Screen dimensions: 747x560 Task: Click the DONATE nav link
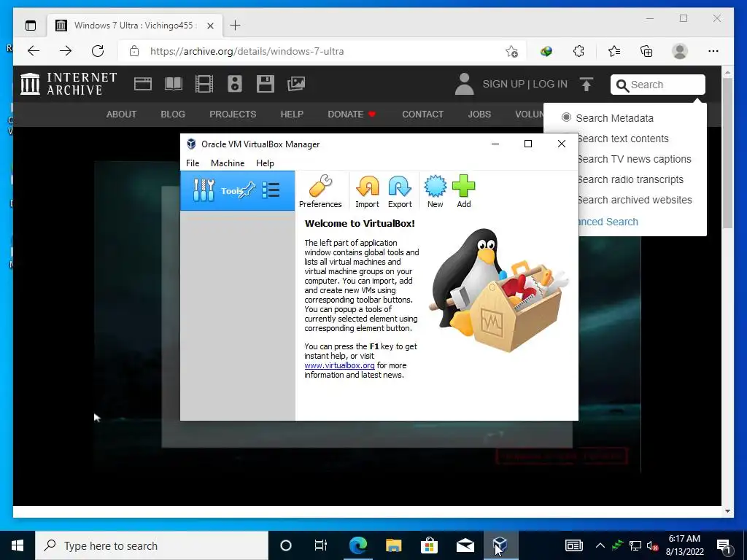coord(352,114)
